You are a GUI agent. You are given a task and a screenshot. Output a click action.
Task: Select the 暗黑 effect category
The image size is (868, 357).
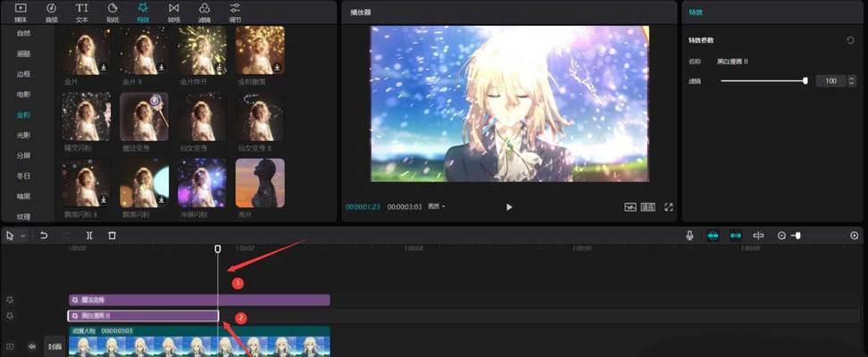[24, 196]
